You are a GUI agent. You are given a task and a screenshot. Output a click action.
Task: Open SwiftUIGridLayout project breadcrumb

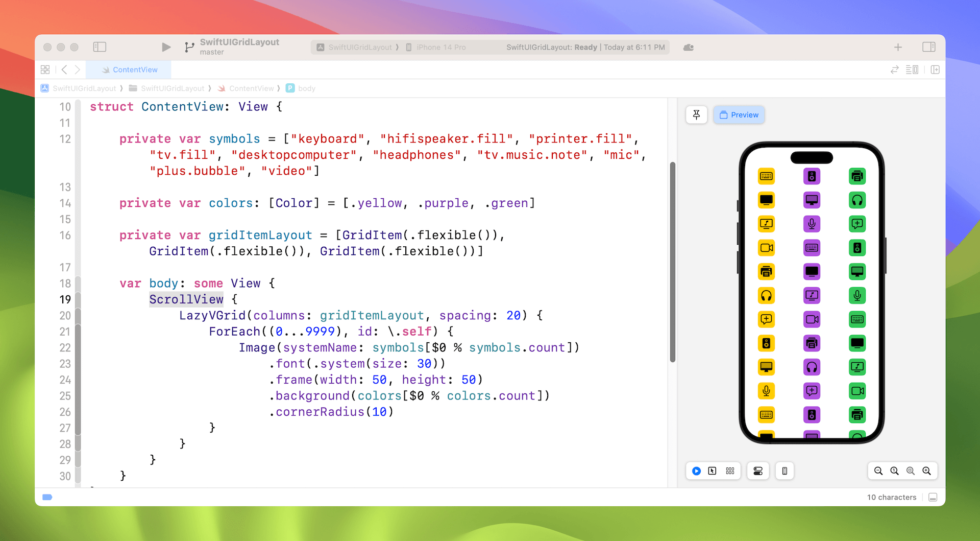(x=79, y=88)
